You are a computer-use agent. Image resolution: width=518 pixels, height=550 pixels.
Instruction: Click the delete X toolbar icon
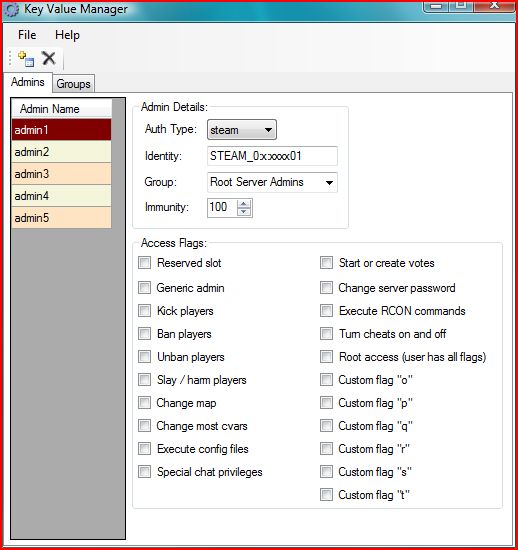pos(49,58)
